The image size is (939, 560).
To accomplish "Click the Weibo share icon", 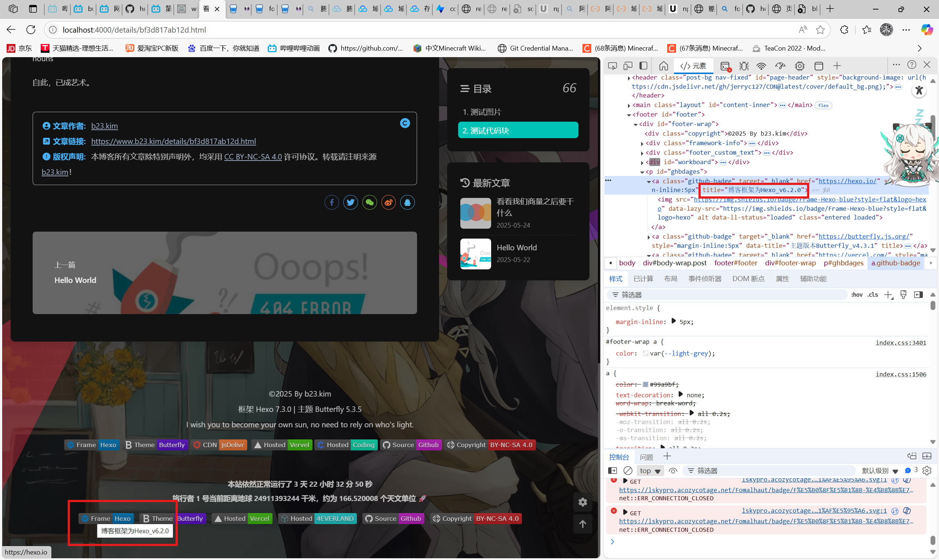I will [x=388, y=203].
